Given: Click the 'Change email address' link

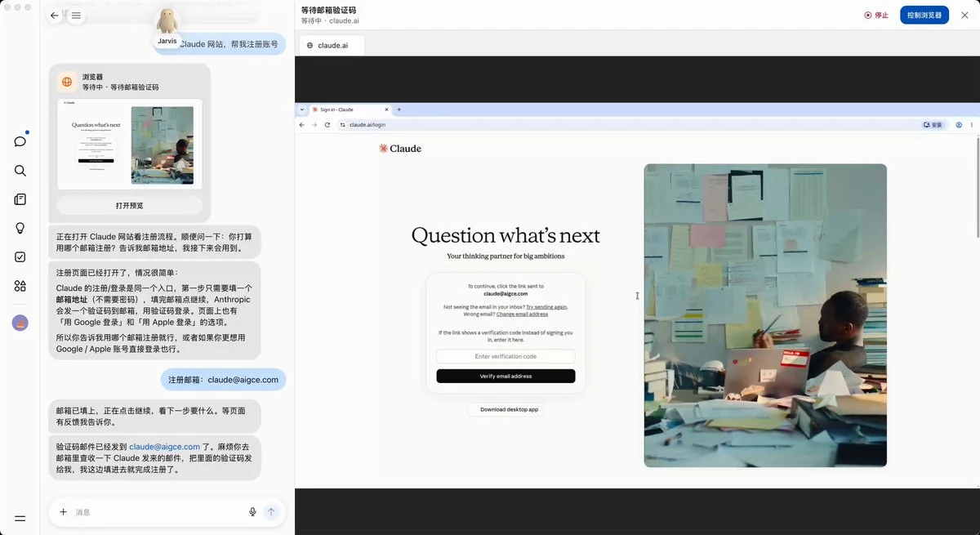Looking at the screenshot, I should coord(522,314).
